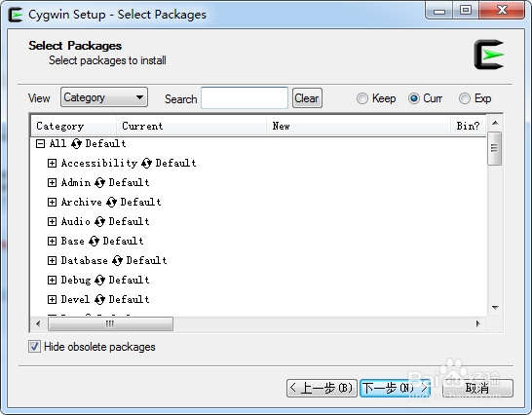Click the horizontal scrollbar thumb
The width and height of the screenshot is (532, 415).
click(110, 324)
